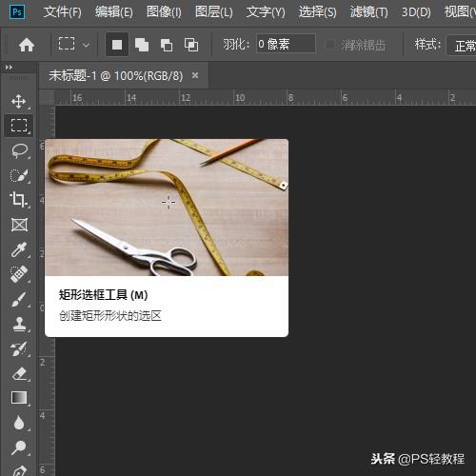Open the 样式 style dropdown
The image size is (476, 476).
tap(462, 46)
